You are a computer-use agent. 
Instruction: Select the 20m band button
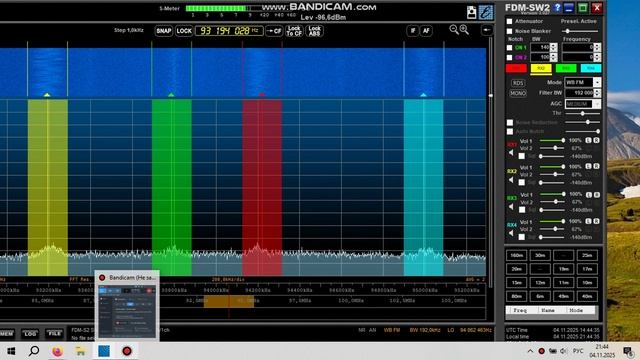pyautogui.click(x=516, y=269)
